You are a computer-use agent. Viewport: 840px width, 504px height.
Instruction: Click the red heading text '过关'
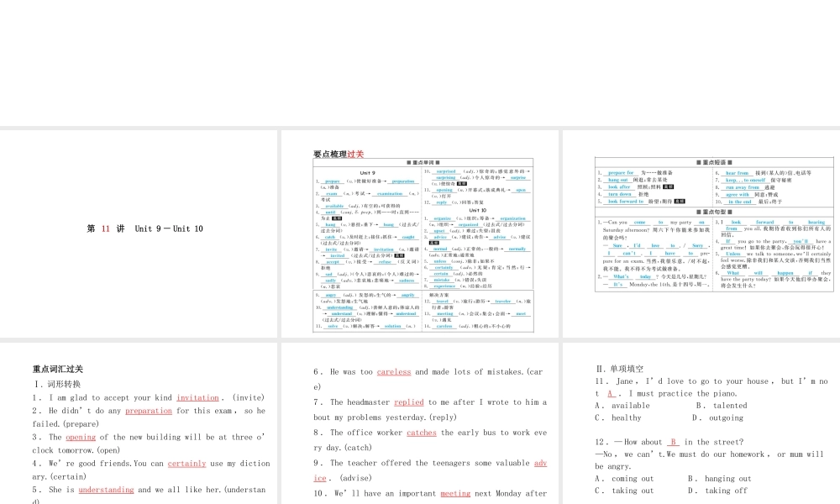355,155
